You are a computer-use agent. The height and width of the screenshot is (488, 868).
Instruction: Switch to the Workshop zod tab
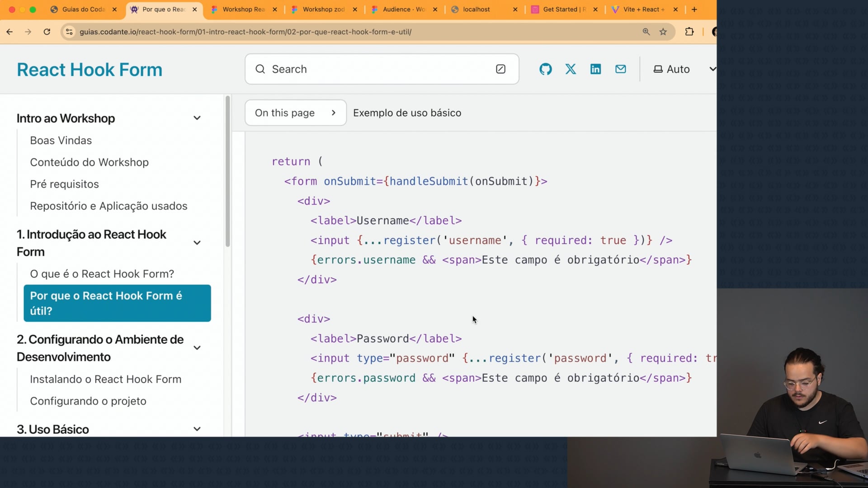coord(324,9)
